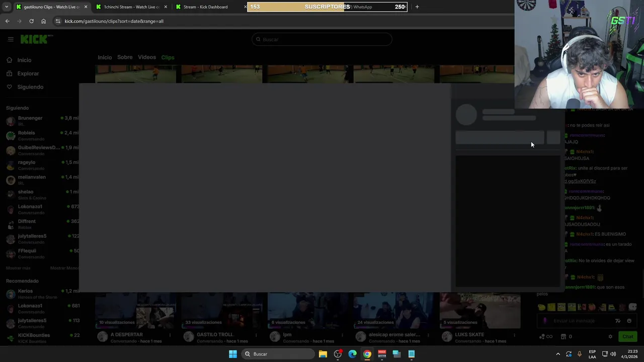
Task: Open options menu for A DESPERTAR clip
Action: 170,335
